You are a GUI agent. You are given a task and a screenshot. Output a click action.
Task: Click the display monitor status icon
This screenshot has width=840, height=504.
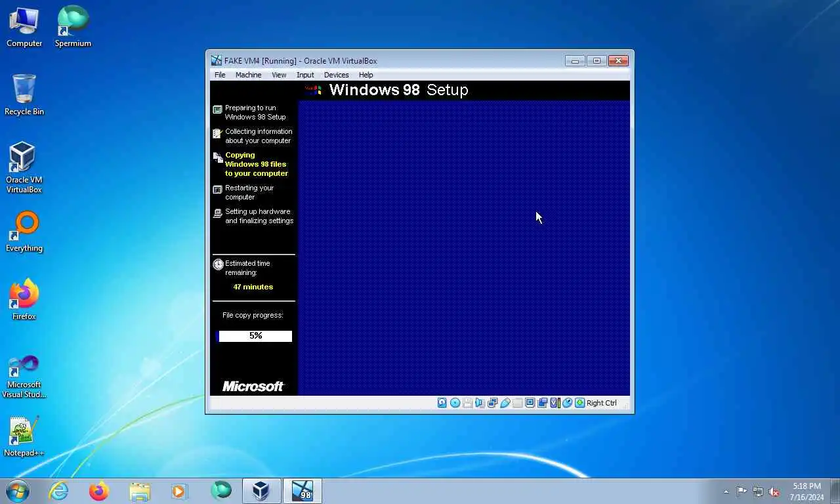click(x=530, y=403)
